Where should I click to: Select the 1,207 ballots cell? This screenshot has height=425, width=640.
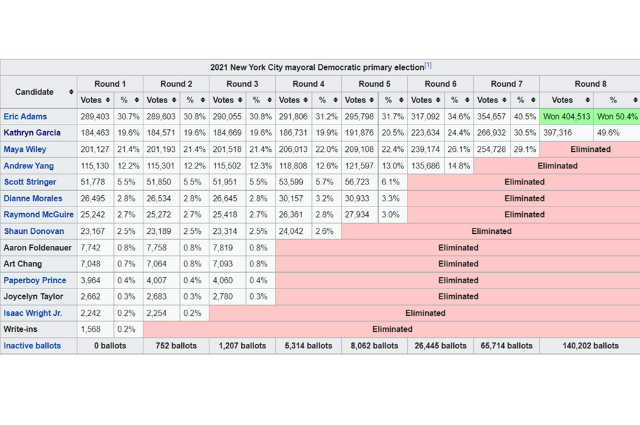pos(242,346)
